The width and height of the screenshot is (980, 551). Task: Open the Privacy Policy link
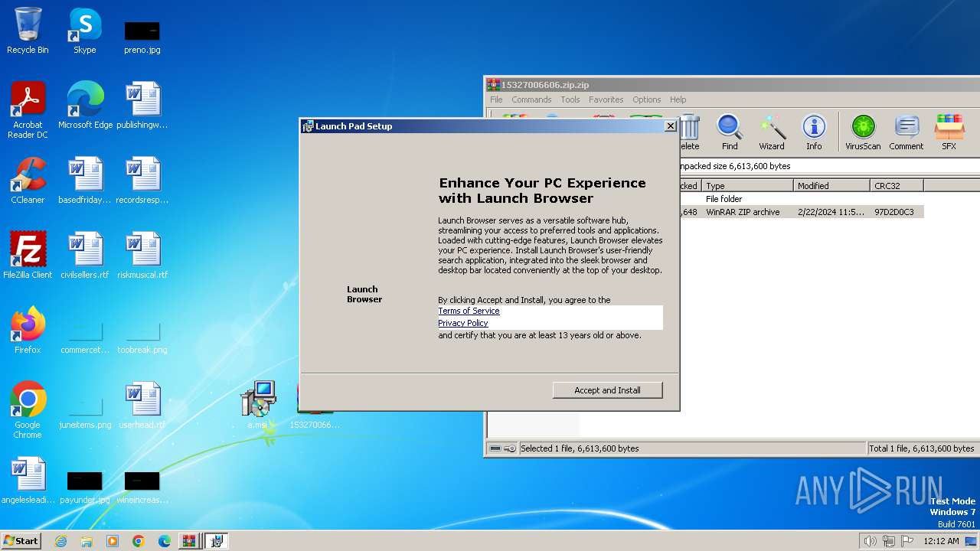point(462,323)
